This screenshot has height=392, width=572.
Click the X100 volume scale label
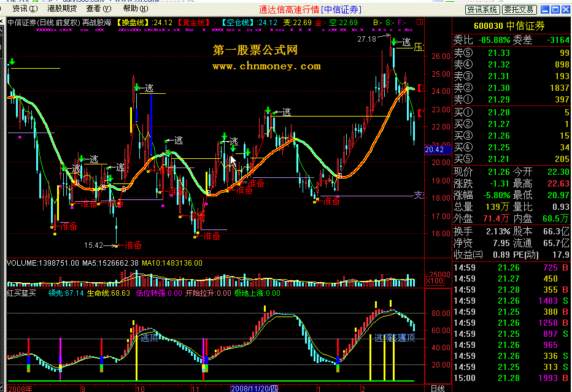[435, 281]
